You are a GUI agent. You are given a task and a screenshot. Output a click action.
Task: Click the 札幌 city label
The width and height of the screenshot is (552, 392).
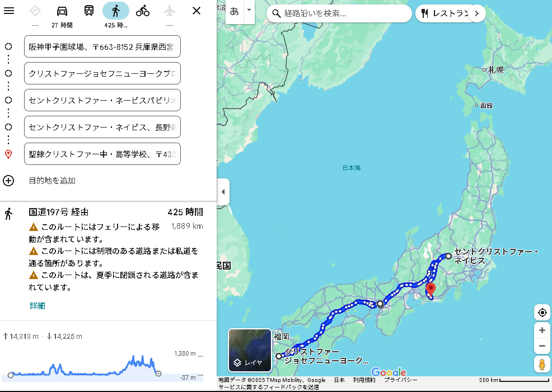[x=496, y=70]
